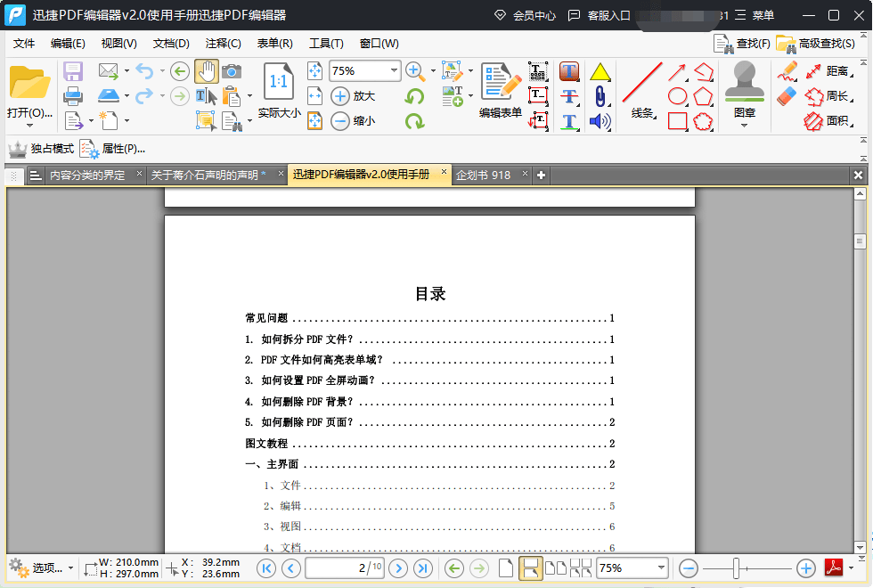The width and height of the screenshot is (873, 588).
Task: Open the stamp dropdown arrow below 图章
Action: pos(745,125)
